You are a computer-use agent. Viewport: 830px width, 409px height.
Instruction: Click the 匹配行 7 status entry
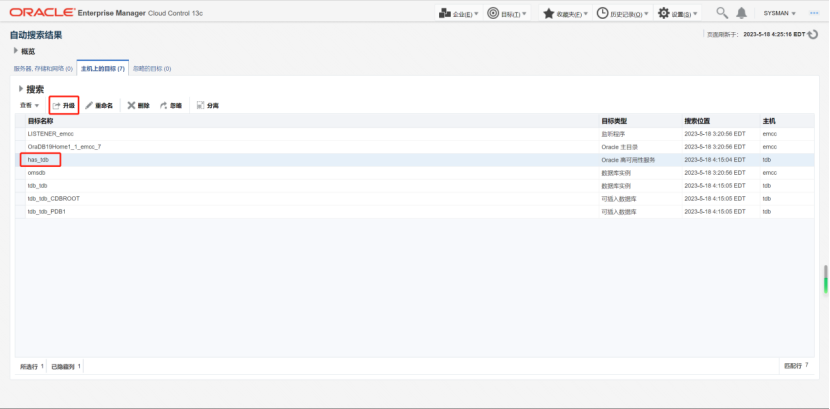[x=796, y=366]
